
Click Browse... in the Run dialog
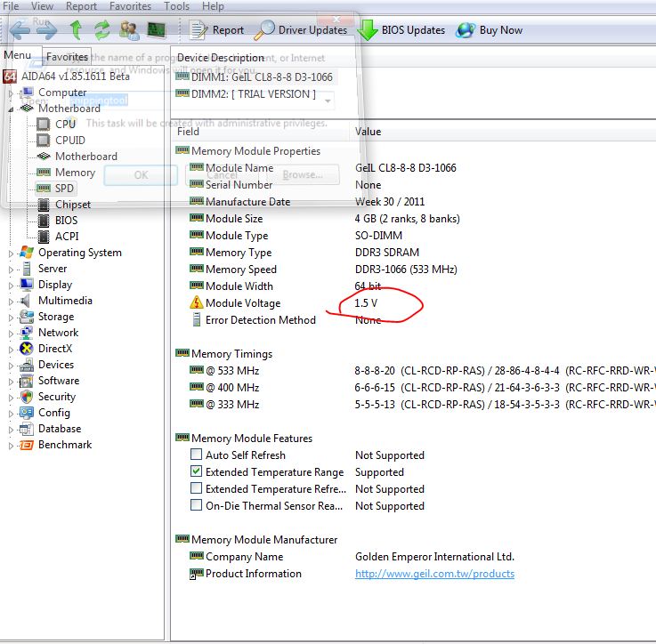pos(303,174)
